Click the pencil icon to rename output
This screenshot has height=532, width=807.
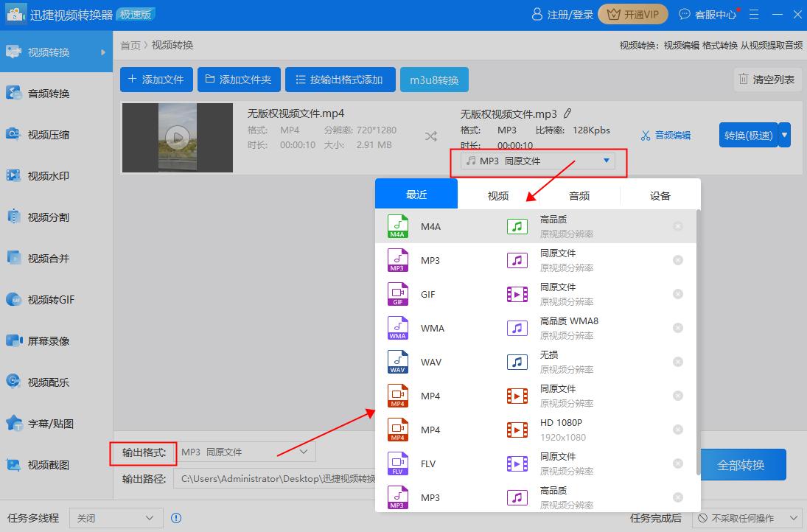click(567, 113)
